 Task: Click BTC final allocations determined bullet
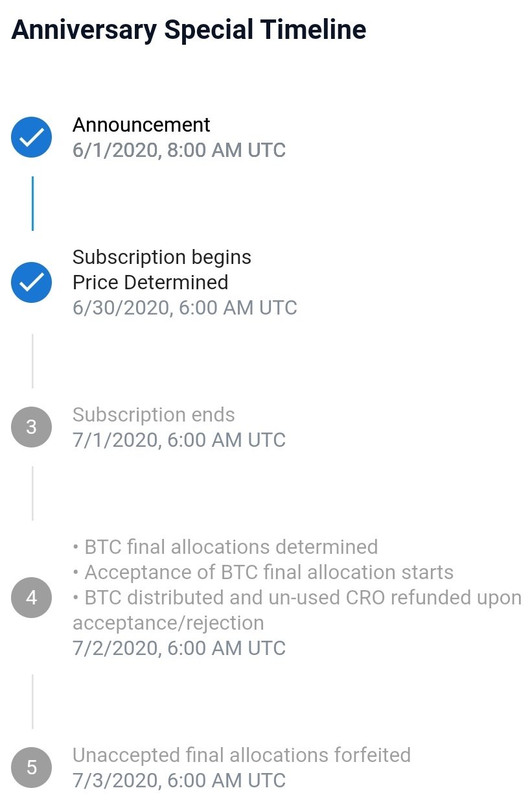pyautogui.click(x=225, y=547)
